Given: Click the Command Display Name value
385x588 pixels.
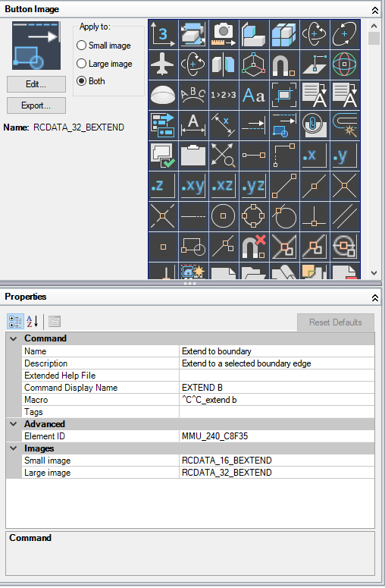Looking at the screenshot, I should coord(277,388).
